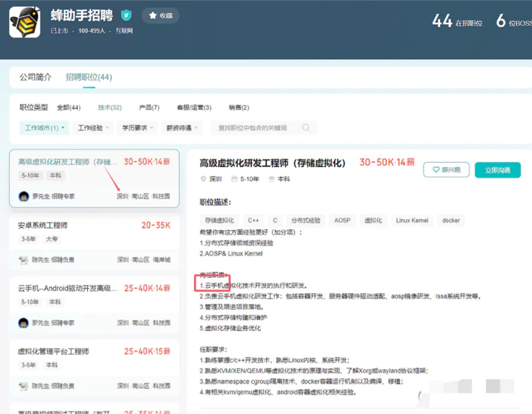Select job type filter 客服/运营(3)
The width and height of the screenshot is (532, 414).
(194, 108)
